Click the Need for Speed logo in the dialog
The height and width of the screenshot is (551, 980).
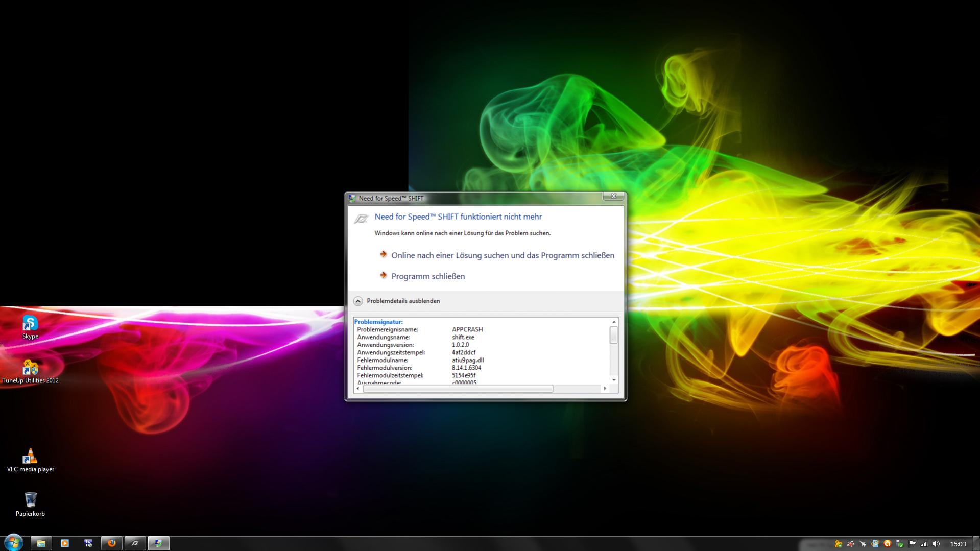coord(361,219)
